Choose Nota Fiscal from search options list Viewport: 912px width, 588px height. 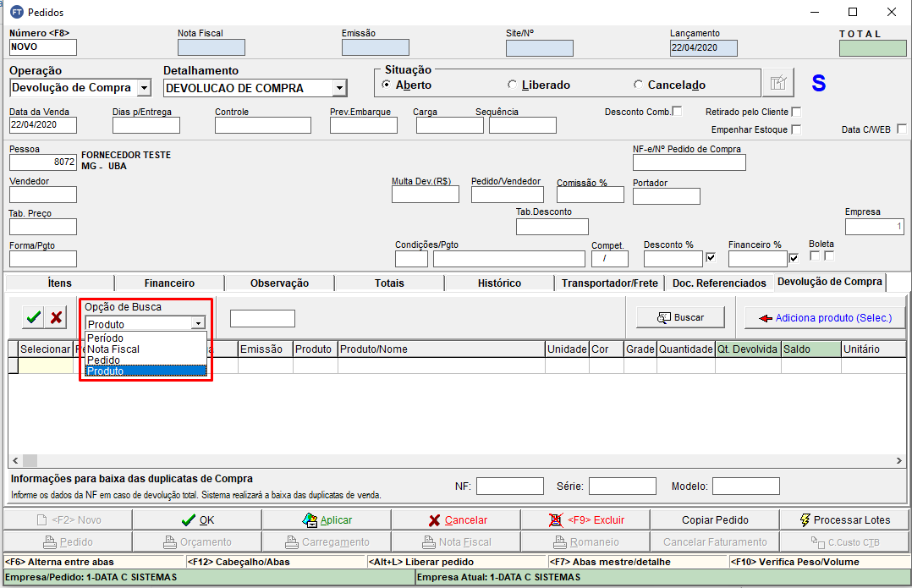pyautogui.click(x=113, y=349)
